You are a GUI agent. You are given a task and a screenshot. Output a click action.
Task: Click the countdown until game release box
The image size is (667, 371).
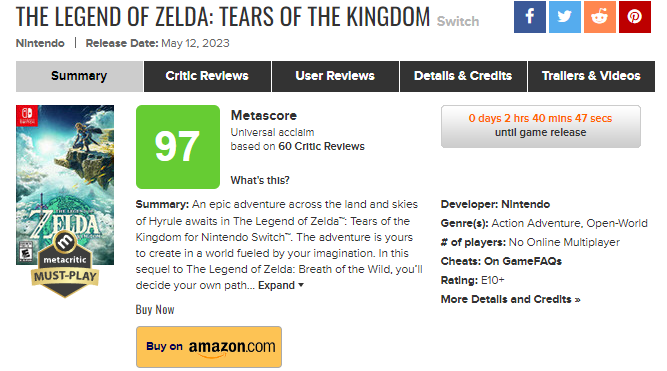[541, 126]
